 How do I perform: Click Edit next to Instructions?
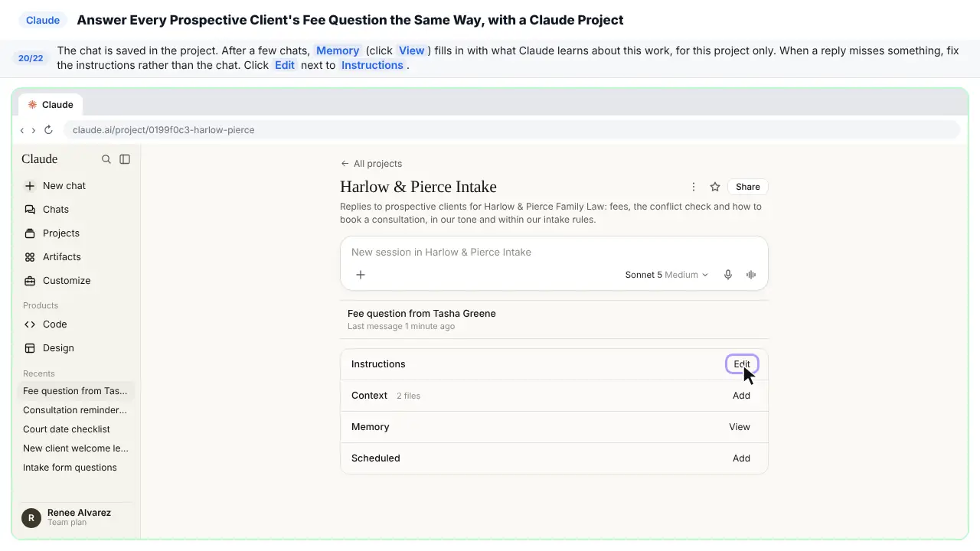tap(742, 364)
